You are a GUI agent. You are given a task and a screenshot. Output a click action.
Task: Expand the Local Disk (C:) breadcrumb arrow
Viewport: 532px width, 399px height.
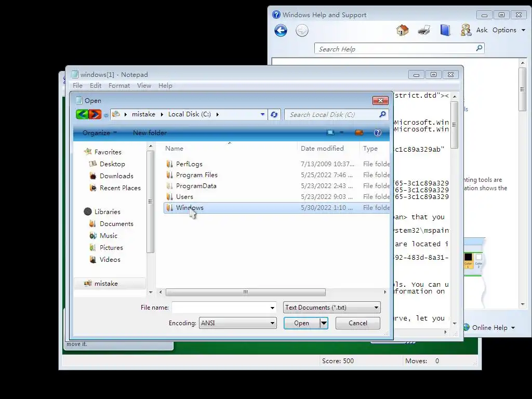click(x=218, y=114)
